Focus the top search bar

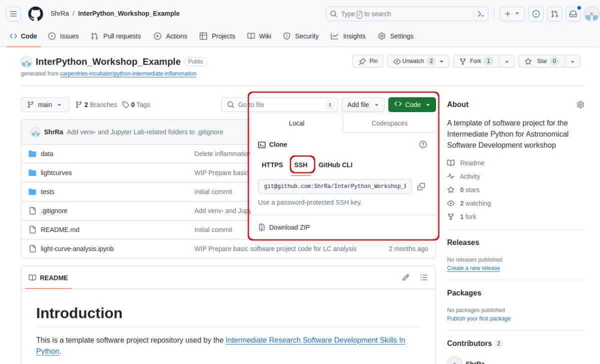(399, 14)
